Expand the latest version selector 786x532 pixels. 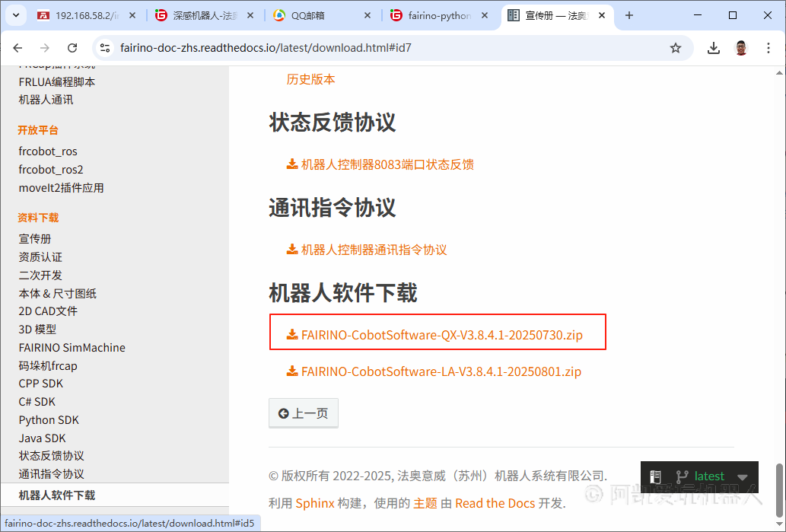742,477
